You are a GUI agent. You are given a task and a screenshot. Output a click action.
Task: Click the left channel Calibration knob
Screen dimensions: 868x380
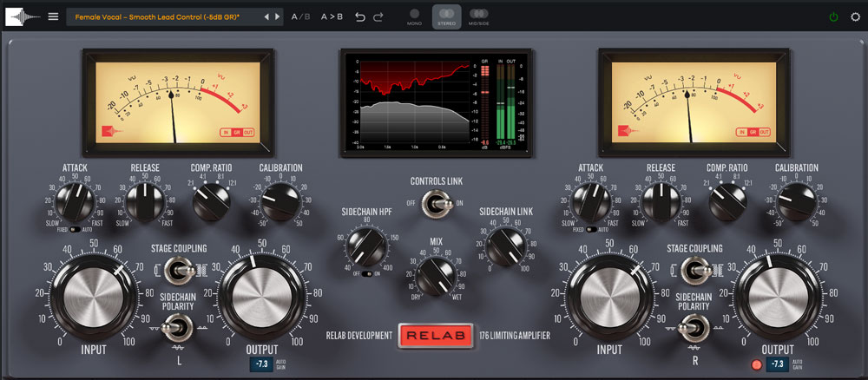pyautogui.click(x=280, y=202)
